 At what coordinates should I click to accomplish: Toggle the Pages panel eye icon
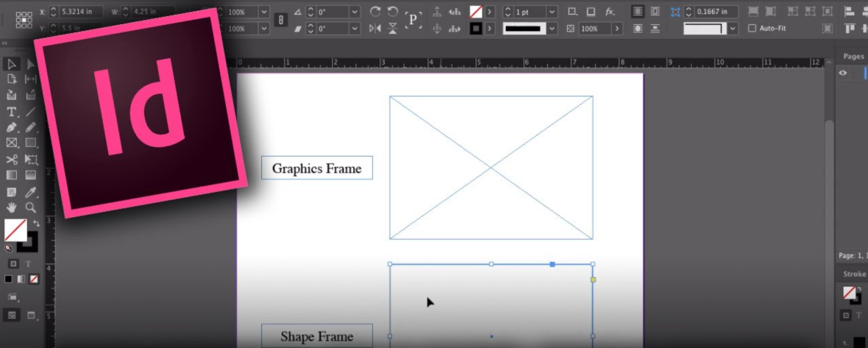[843, 73]
